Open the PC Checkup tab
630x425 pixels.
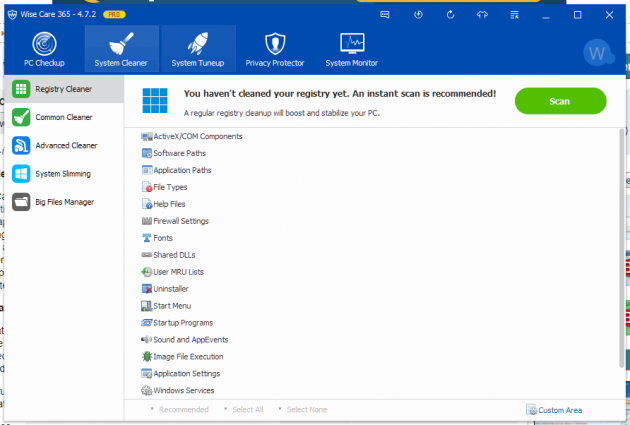point(43,50)
